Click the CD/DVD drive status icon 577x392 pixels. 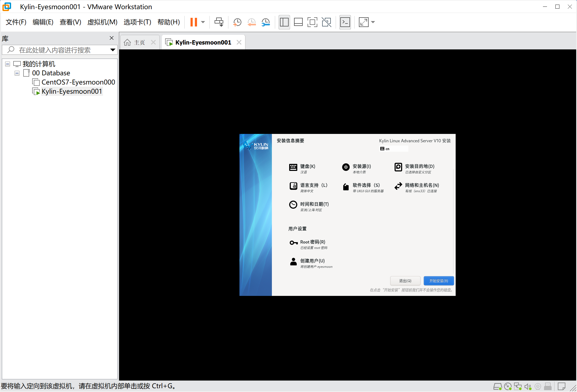pos(508,387)
